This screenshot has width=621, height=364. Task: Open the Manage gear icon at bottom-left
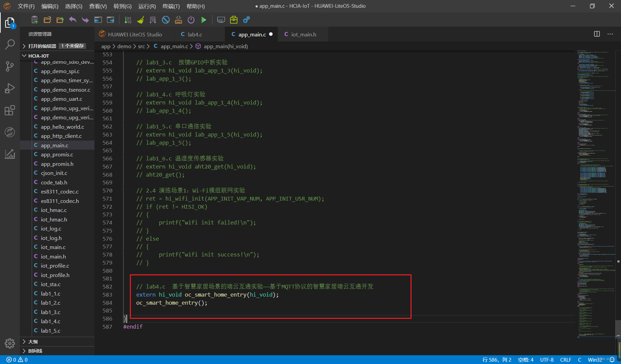[10, 343]
